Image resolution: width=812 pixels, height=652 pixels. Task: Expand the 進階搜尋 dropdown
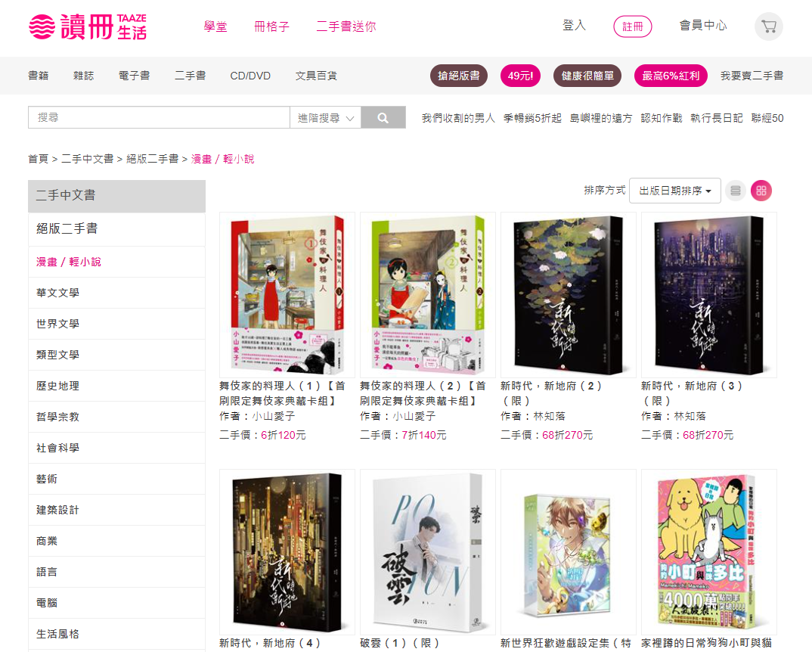[326, 118]
